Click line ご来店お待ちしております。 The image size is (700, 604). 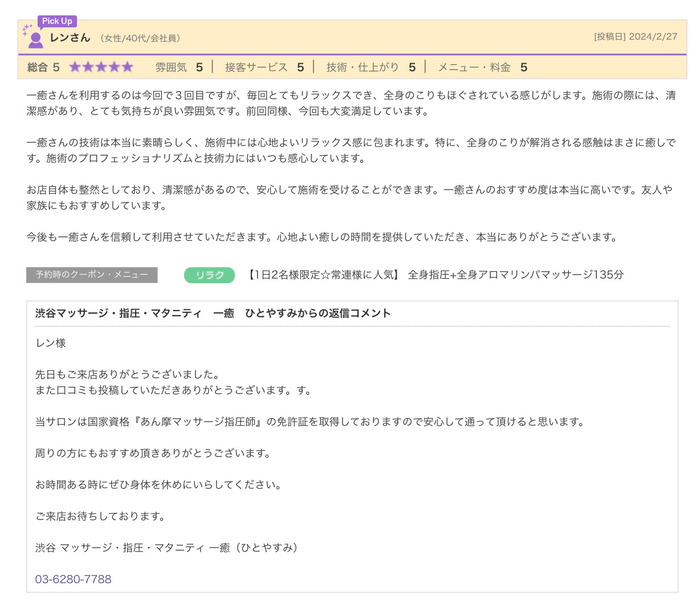pyautogui.click(x=101, y=516)
